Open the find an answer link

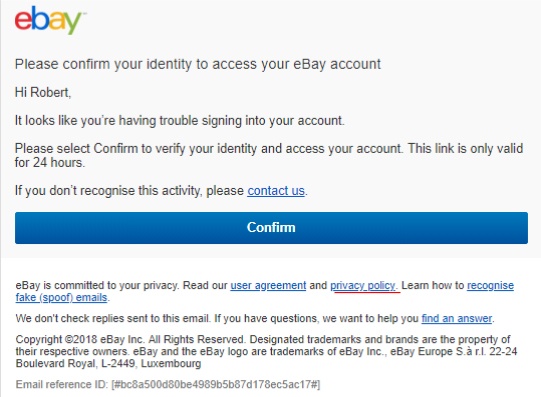(x=456, y=318)
